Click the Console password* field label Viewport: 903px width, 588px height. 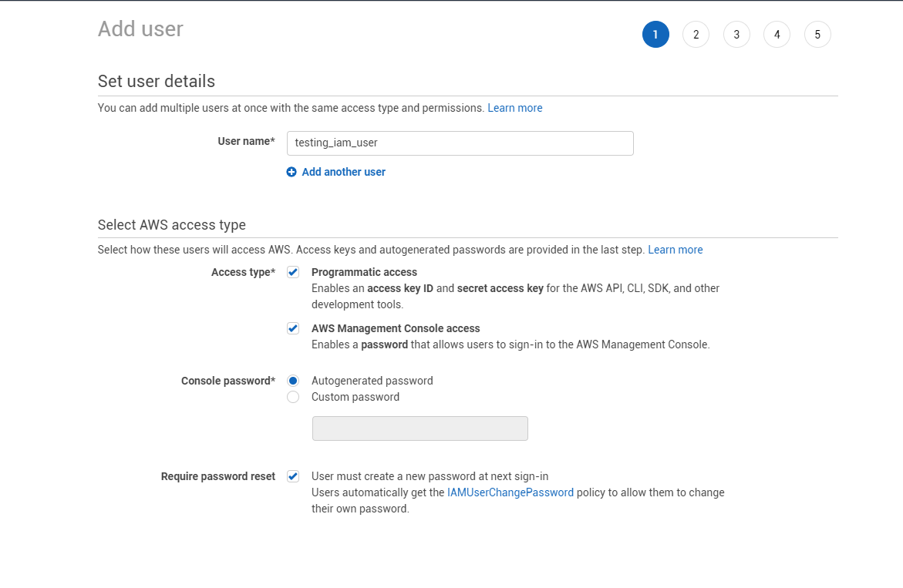pyautogui.click(x=228, y=381)
